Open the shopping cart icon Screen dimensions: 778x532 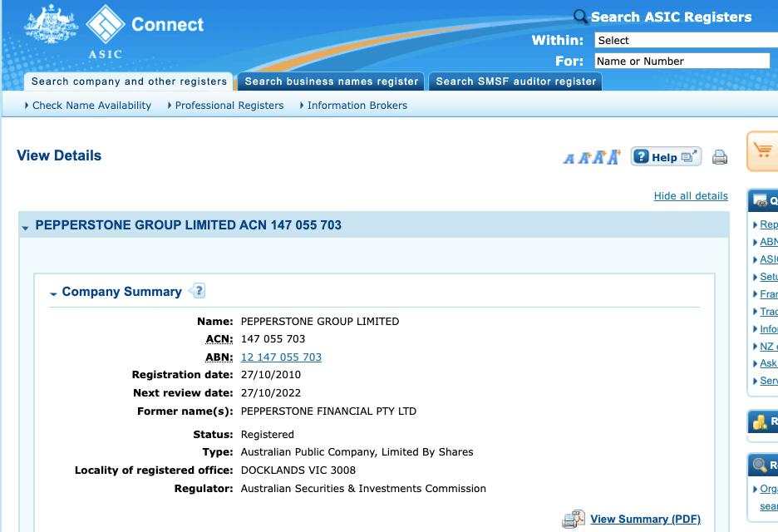pos(763,150)
